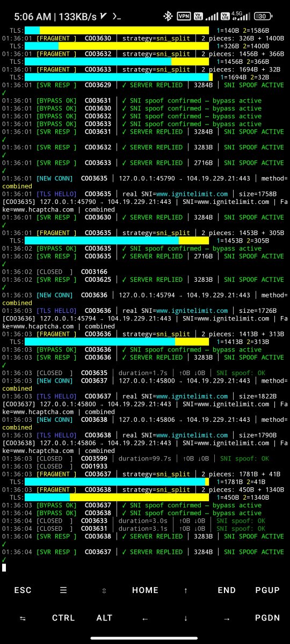The height and width of the screenshot is (644, 290).
Task: Tap the END extra key
Action: coord(227,590)
